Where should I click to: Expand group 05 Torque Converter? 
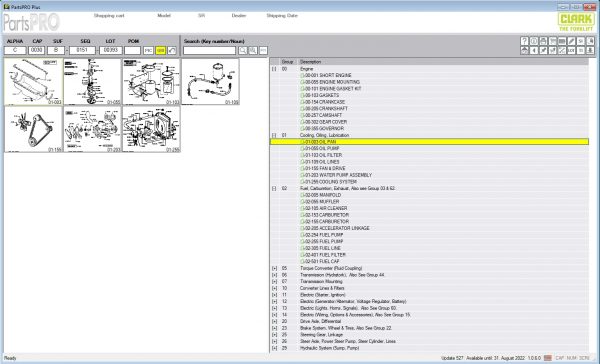(274, 268)
